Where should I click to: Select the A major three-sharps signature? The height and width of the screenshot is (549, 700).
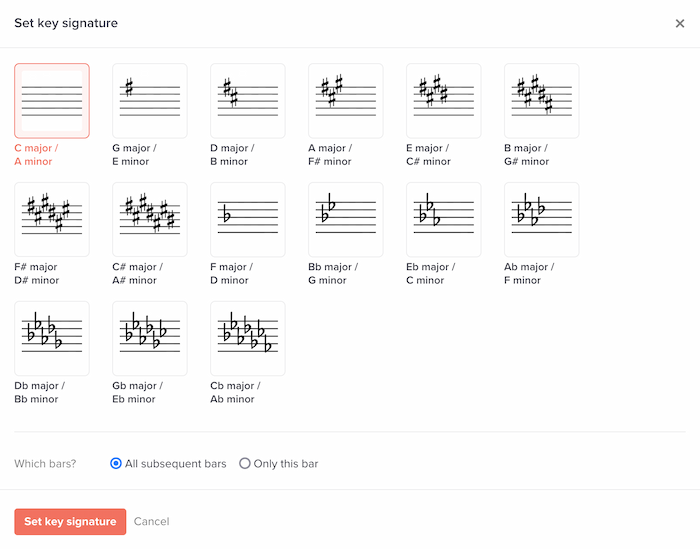click(x=345, y=101)
